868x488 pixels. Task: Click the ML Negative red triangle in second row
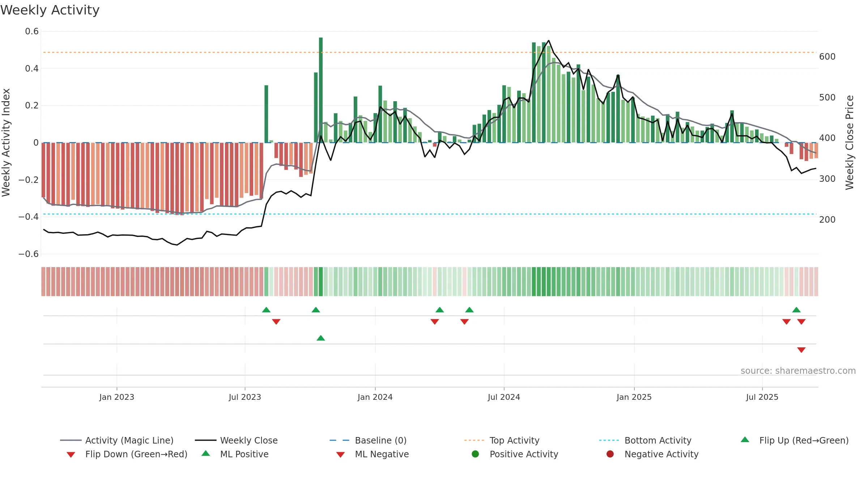point(801,350)
